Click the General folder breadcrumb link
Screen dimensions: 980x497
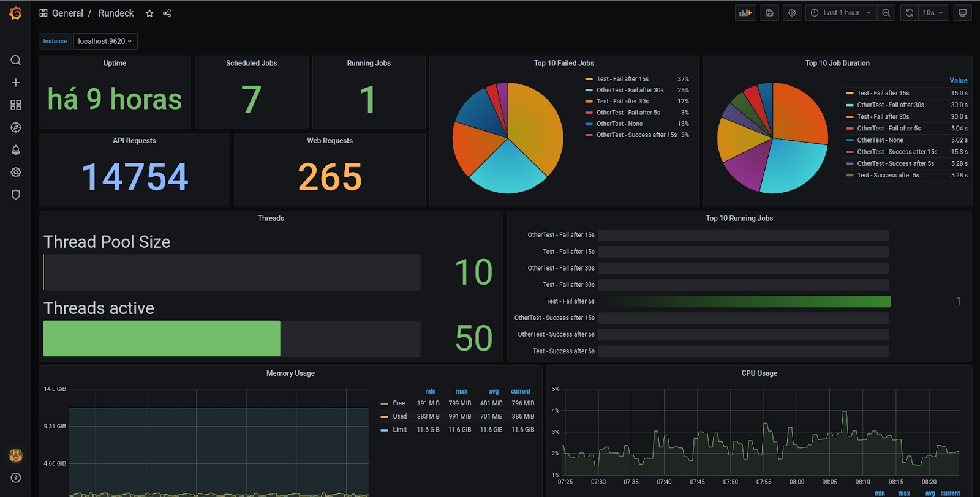coord(67,13)
